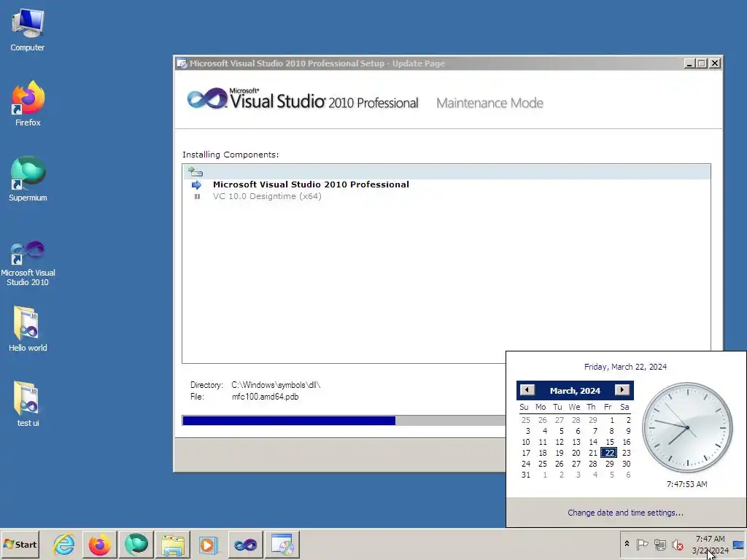Click the C:\Windows\symbols\dll\ directory path

pos(276,385)
